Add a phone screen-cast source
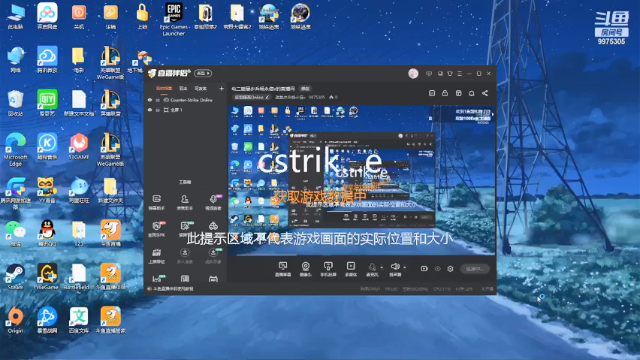Viewport: 640px width, 360px height. pyautogui.click(x=328, y=269)
